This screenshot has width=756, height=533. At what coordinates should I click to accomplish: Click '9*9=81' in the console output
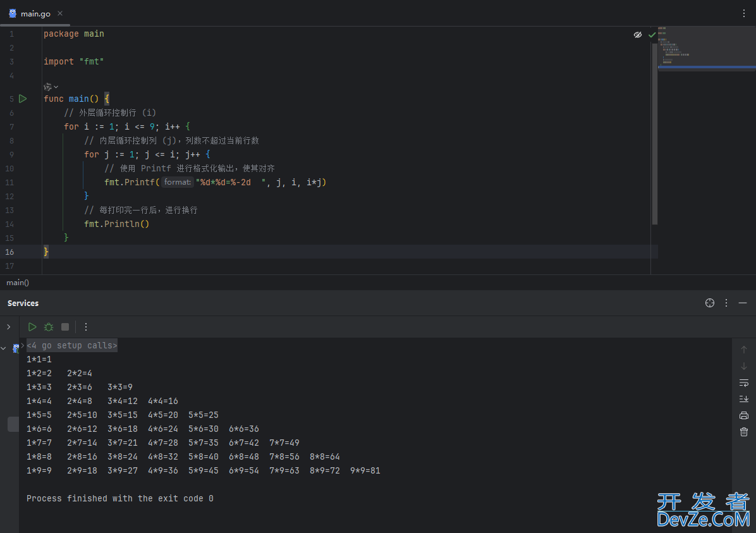click(365, 471)
